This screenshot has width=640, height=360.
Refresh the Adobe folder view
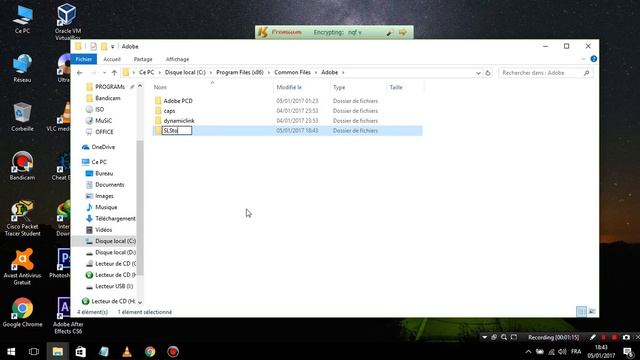[488, 73]
